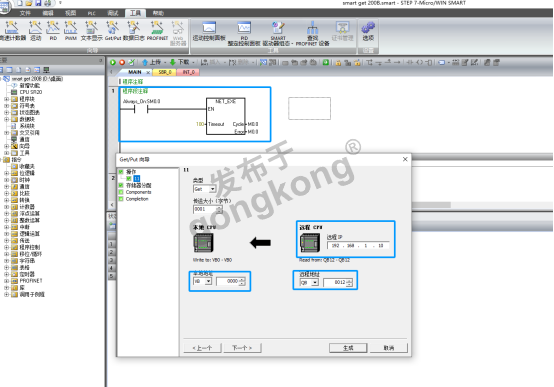Click the Next button in wizard
Viewport: 554px width, 387px height.
[x=242, y=348]
